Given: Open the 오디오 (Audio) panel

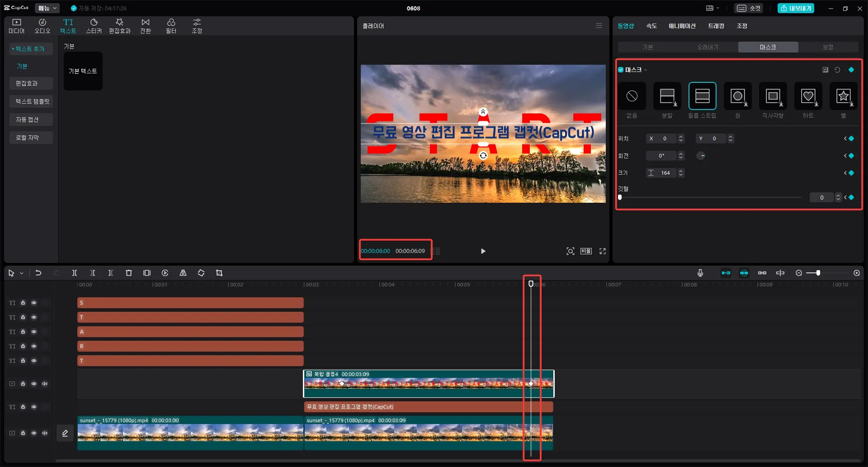Looking at the screenshot, I should click(42, 26).
